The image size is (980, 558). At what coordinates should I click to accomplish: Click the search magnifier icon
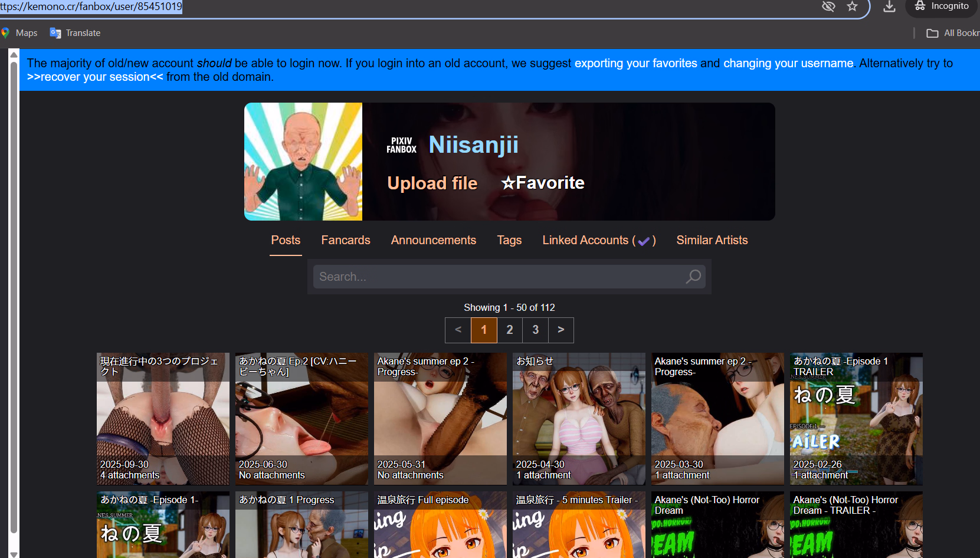693,277
